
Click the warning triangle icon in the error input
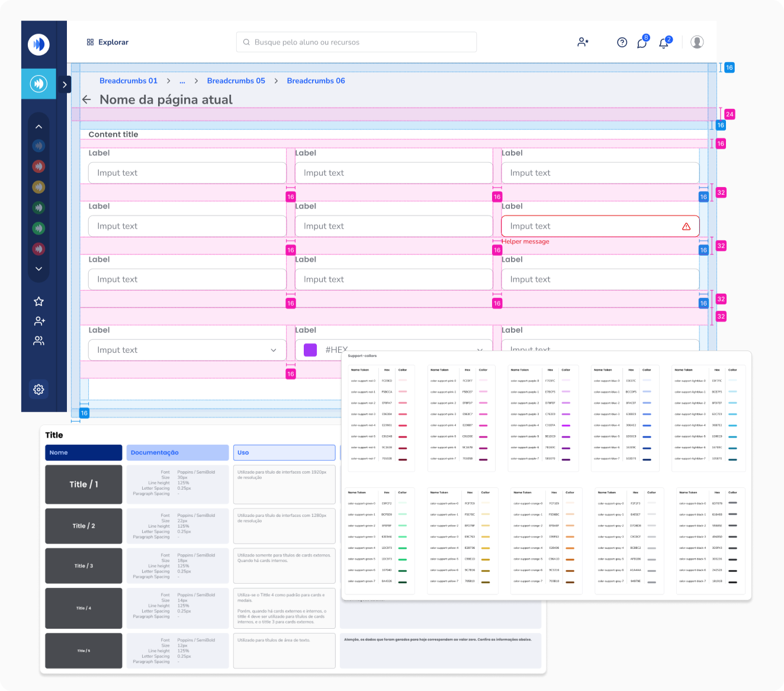(x=686, y=226)
